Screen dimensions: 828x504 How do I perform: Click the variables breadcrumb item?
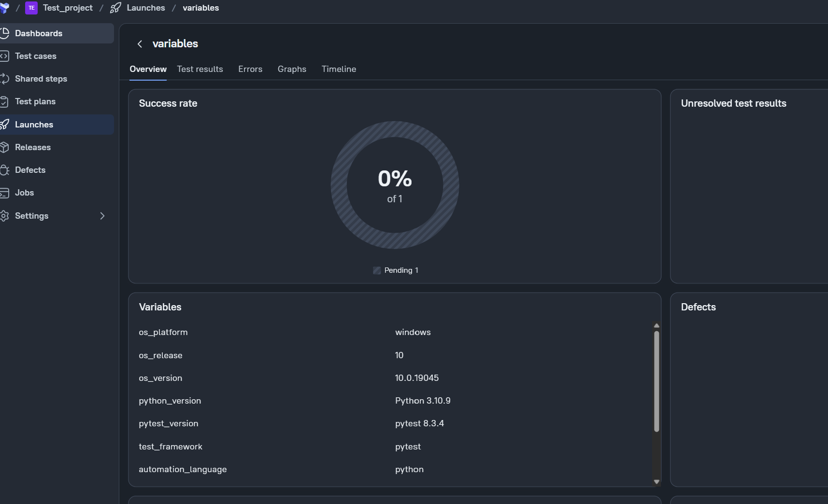200,8
